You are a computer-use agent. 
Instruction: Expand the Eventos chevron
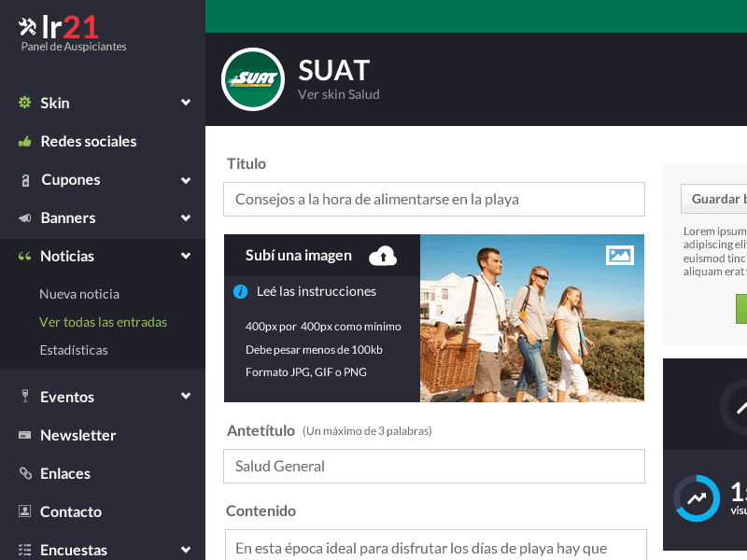pos(186,396)
